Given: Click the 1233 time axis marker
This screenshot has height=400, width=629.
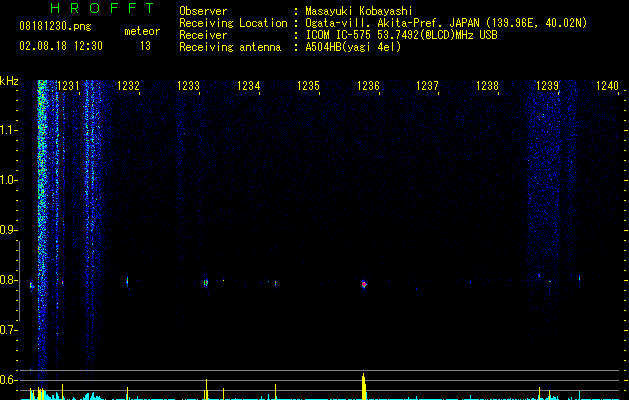Looking at the screenshot, I should pyautogui.click(x=188, y=86).
